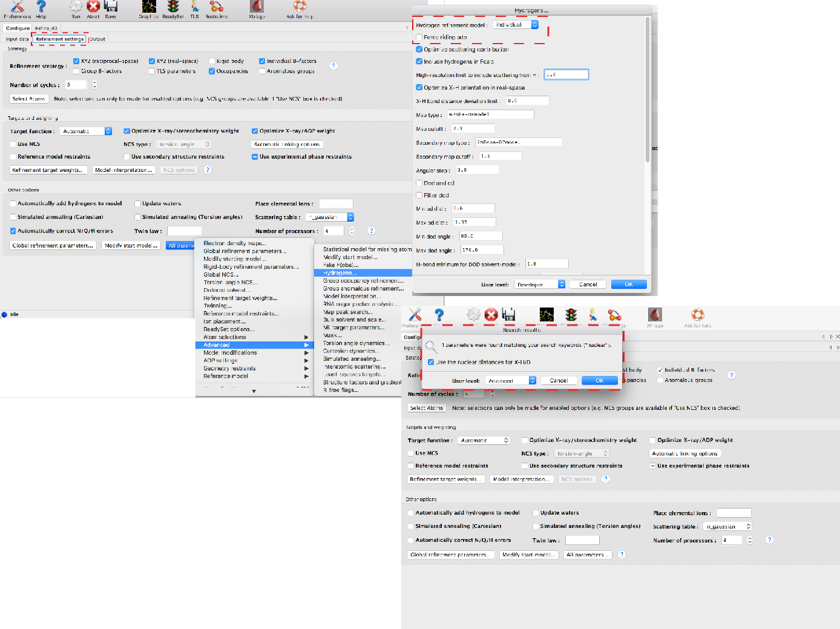Click the Preferences icon in the top-left toolbar
840x629 pixels.
(x=17, y=7)
